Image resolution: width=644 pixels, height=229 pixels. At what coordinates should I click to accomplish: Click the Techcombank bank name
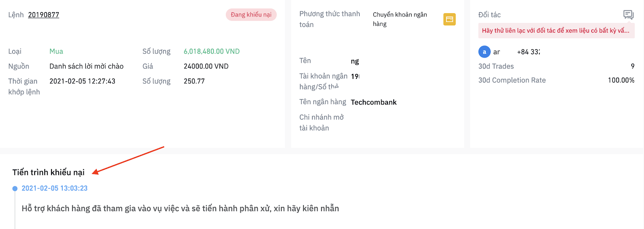pos(374,102)
